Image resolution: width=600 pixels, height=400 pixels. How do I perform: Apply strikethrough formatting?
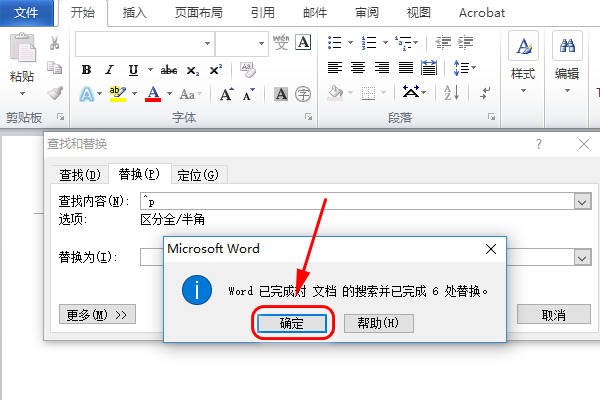click(169, 70)
